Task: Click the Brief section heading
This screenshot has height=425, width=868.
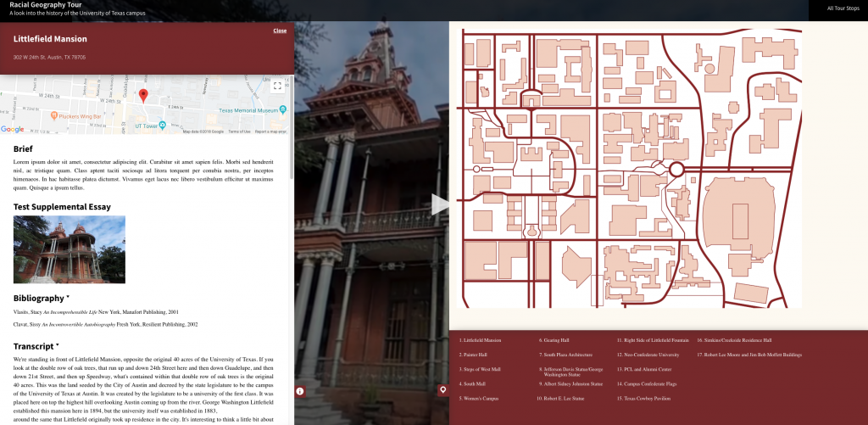Action: tap(23, 148)
